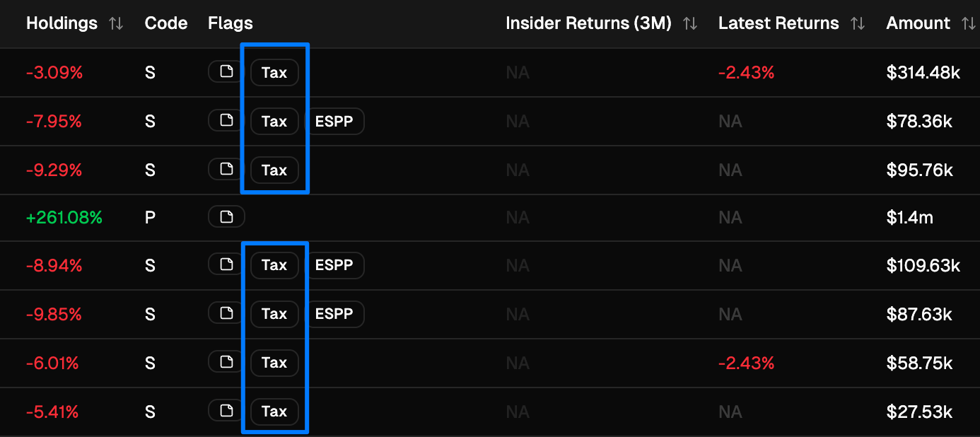The image size is (980, 437).
Task: Open filing document icon for $109.63k row
Action: pyautogui.click(x=226, y=264)
